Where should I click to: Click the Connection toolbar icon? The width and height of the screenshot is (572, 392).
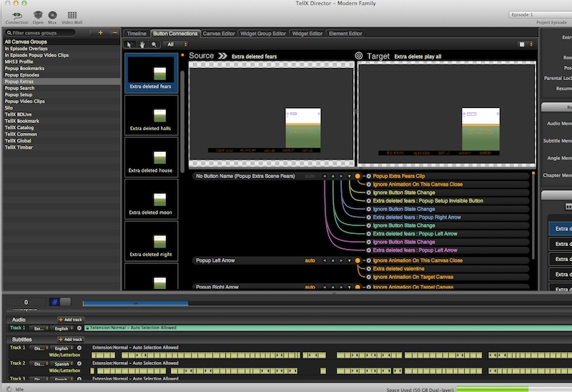coord(16,14)
